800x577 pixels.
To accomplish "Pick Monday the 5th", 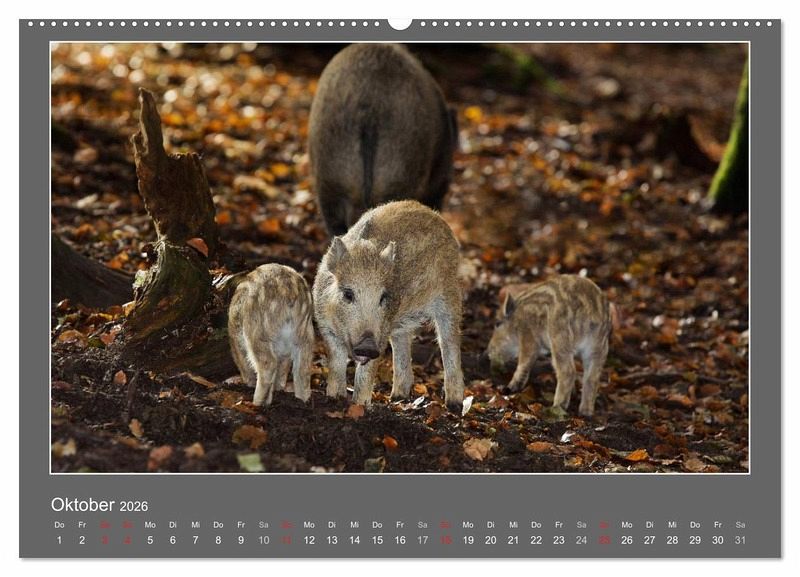I will click(x=150, y=540).
